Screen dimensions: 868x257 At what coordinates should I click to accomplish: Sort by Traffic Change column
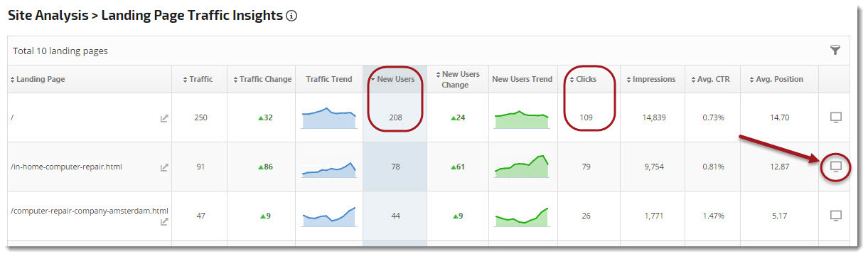(262, 79)
